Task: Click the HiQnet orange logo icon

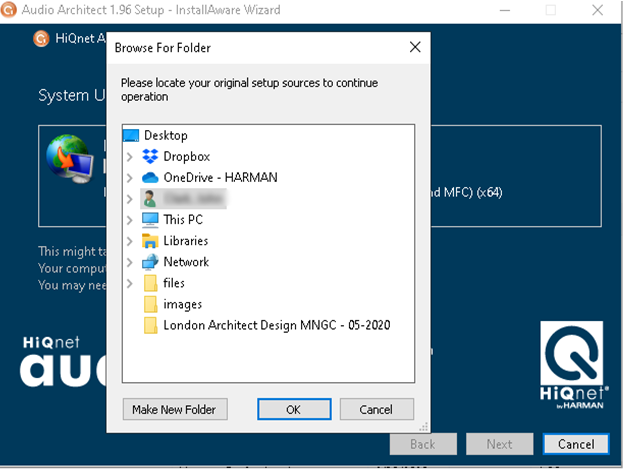Action: 41,38
